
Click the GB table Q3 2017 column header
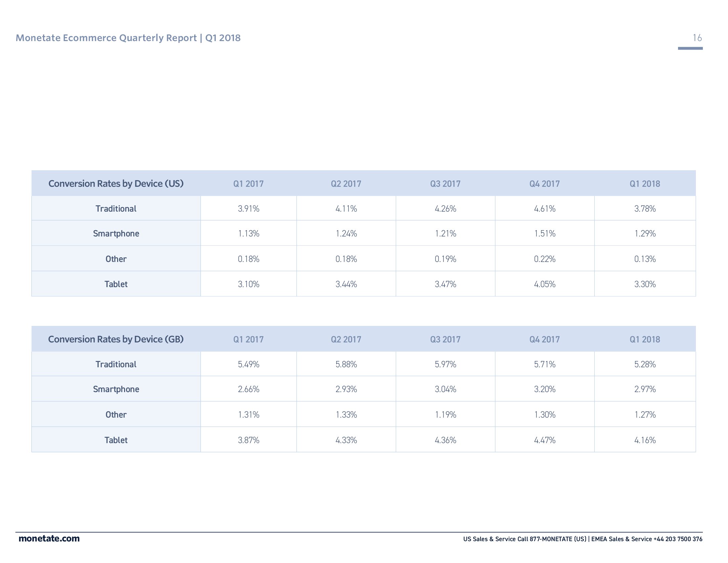(445, 339)
